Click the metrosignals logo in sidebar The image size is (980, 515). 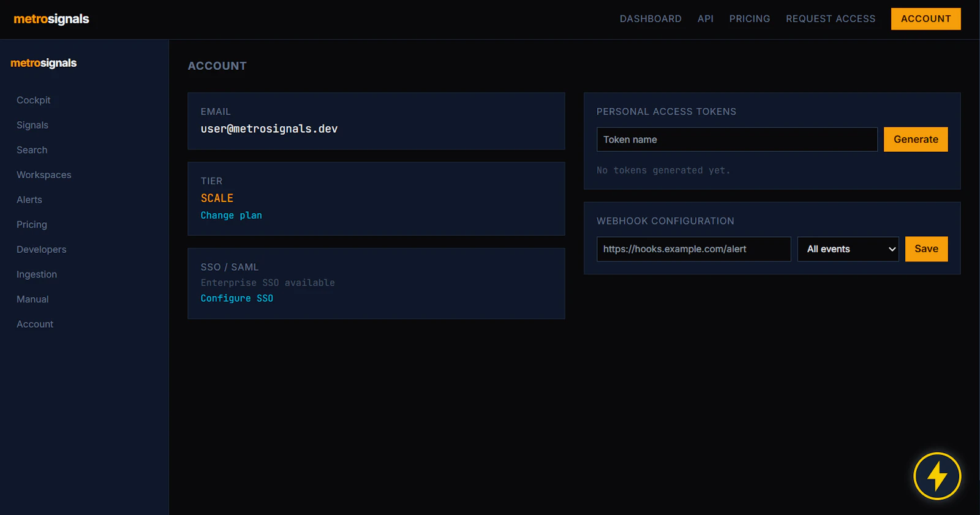(43, 63)
